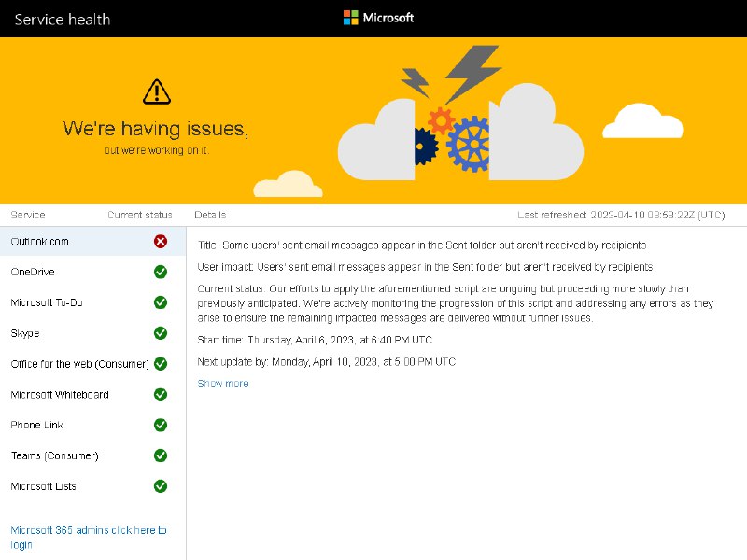
Task: Click the Service health page title
Action: (x=63, y=20)
